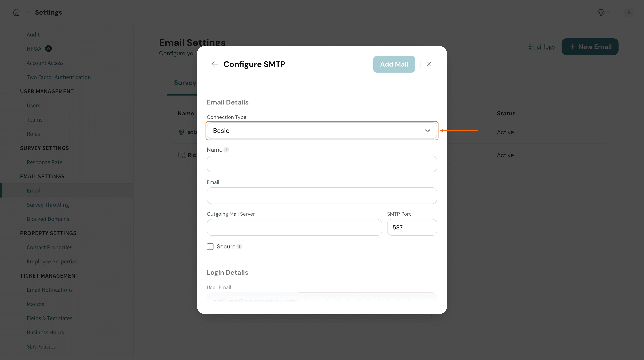The height and width of the screenshot is (360, 644).
Task: Open Response Rate settings
Action: (44, 162)
